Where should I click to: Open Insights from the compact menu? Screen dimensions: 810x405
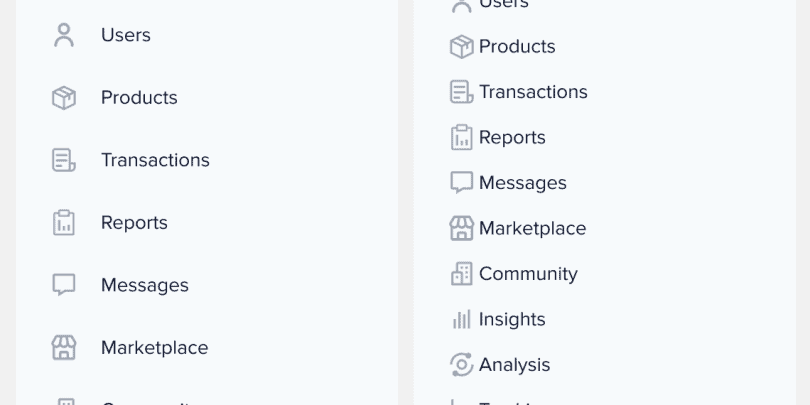[512, 319]
